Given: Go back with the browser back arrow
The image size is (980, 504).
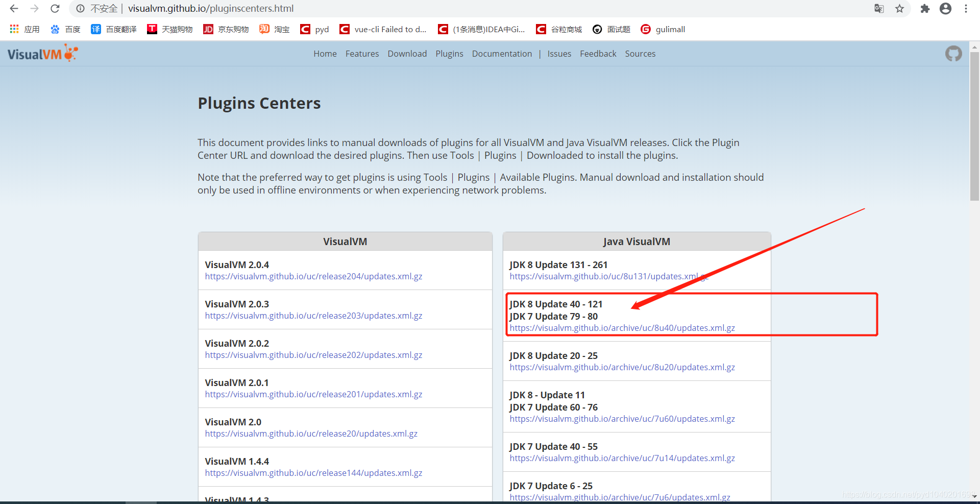Looking at the screenshot, I should click(x=14, y=9).
